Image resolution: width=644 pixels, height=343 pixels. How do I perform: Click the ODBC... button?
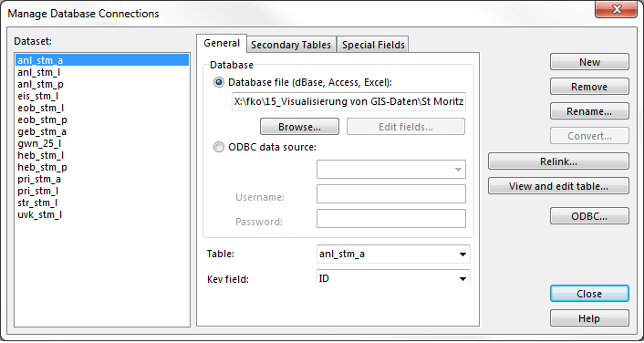pos(589,216)
